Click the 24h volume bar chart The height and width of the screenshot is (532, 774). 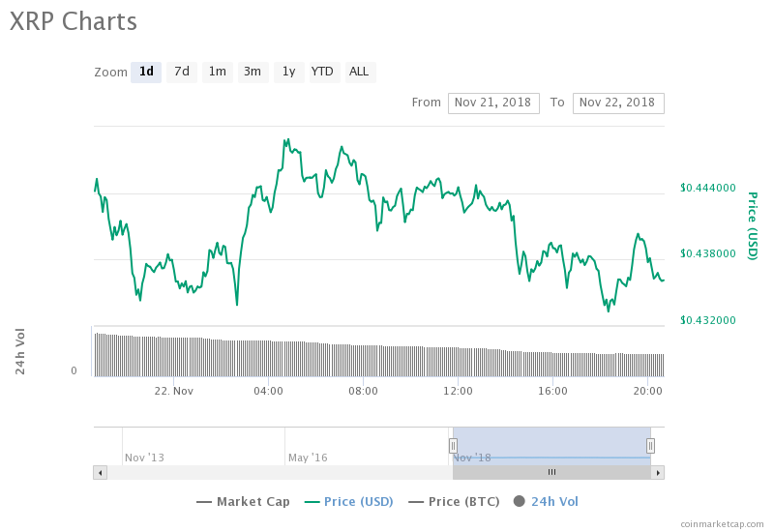point(378,355)
